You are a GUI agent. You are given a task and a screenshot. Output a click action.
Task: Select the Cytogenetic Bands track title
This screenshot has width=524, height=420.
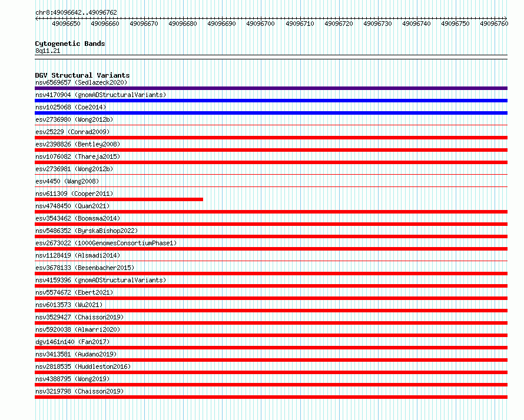tap(70, 44)
